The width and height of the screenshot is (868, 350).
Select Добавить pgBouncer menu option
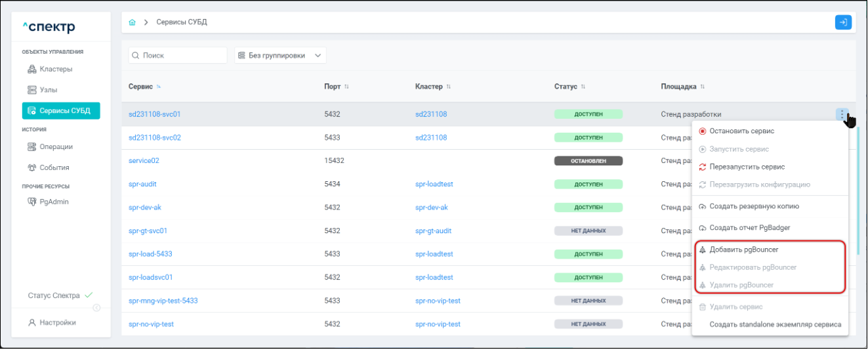pyautogui.click(x=743, y=250)
